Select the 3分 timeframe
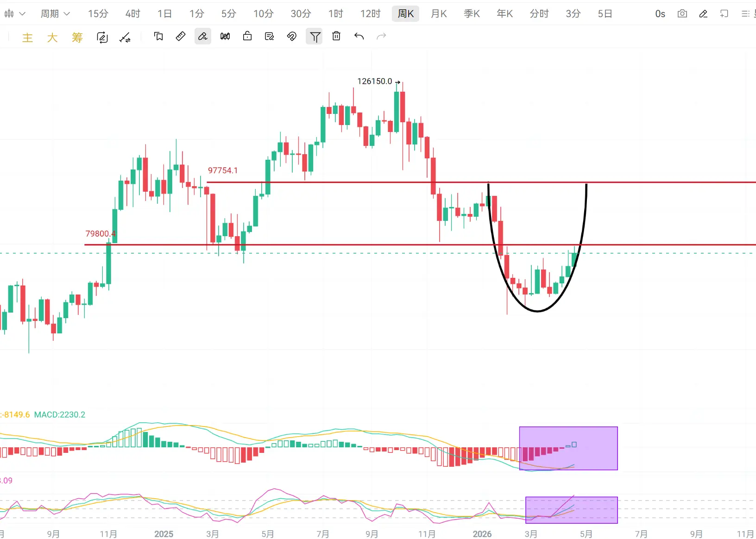The width and height of the screenshot is (756, 539). click(x=573, y=14)
